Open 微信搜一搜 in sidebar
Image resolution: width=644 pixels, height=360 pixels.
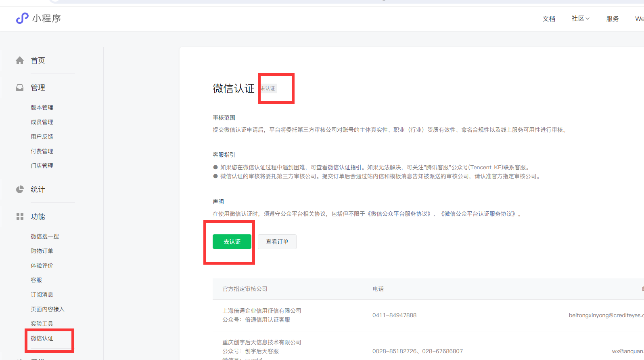45,236
